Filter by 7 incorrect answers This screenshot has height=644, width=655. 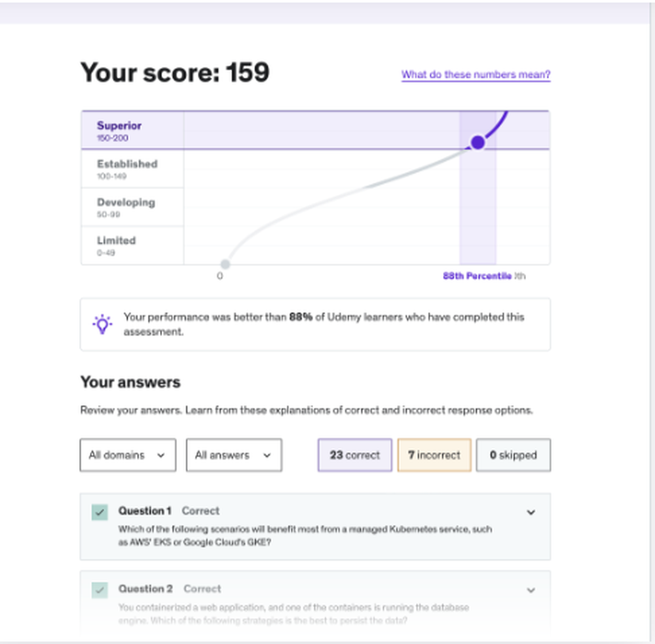(x=434, y=455)
